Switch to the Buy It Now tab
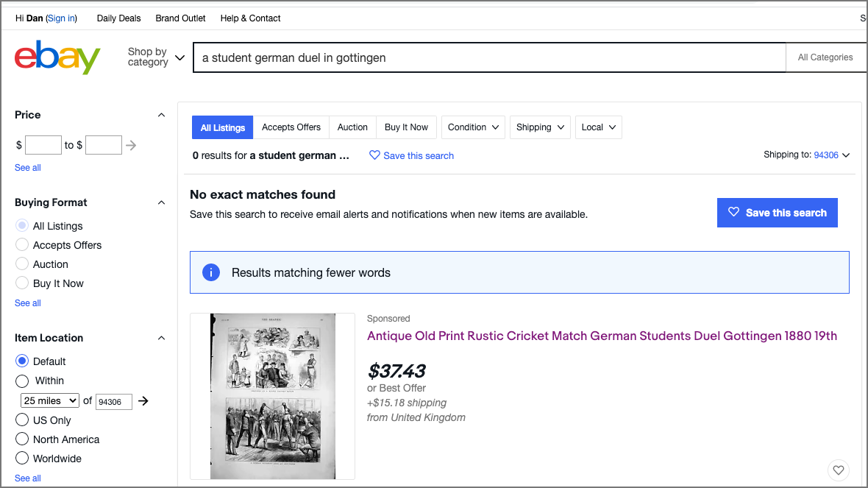 coord(406,127)
